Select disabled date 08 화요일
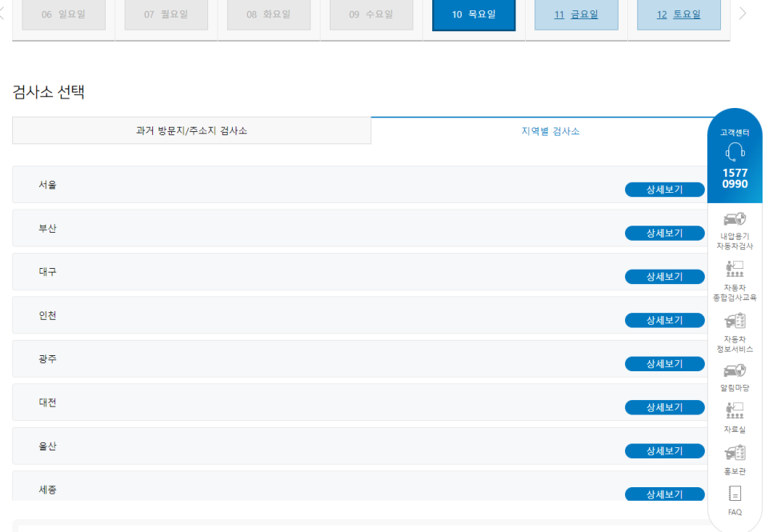773x532 pixels. 269,14
